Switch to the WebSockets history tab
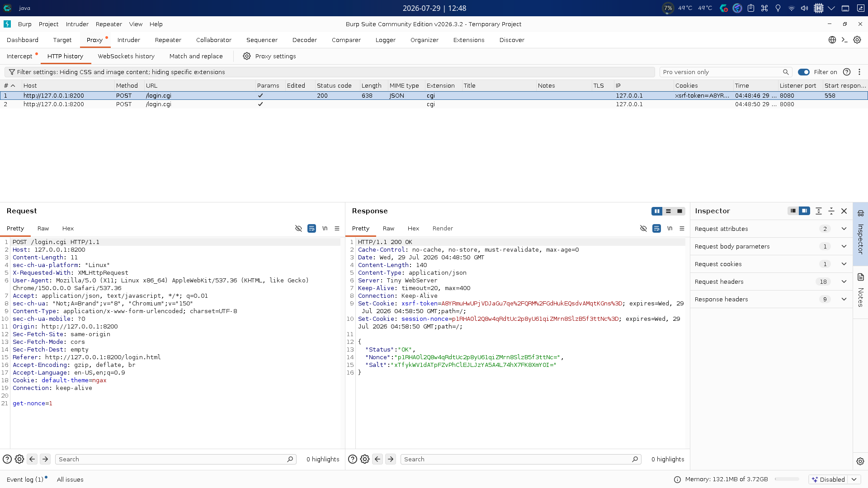Screen dimensions: 868x488 coord(126,56)
